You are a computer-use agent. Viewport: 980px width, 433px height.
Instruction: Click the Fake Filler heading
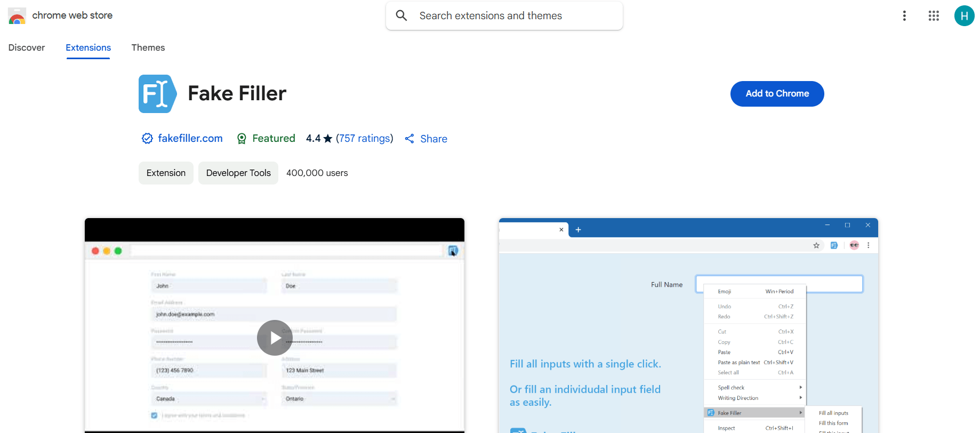tap(237, 94)
